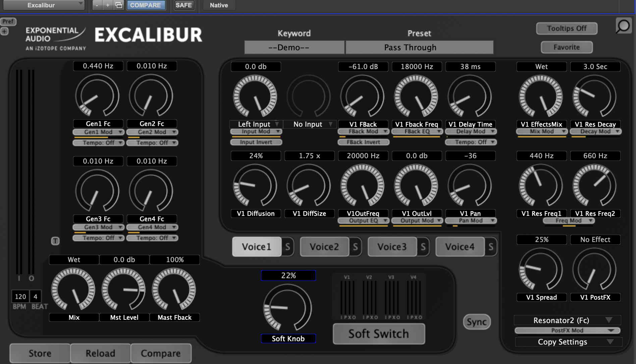Toggle the Soft Switch
Image resolution: width=636 pixels, height=364 pixels.
(379, 334)
